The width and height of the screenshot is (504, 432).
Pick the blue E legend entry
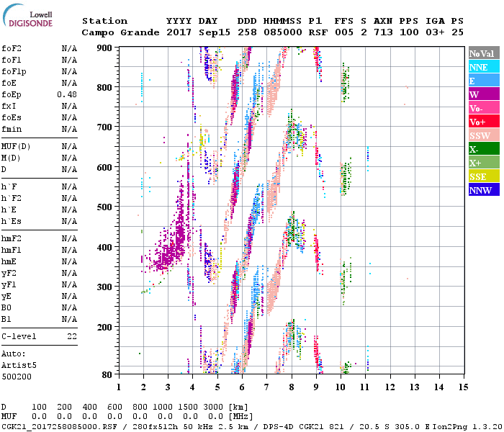pyautogui.click(x=484, y=81)
